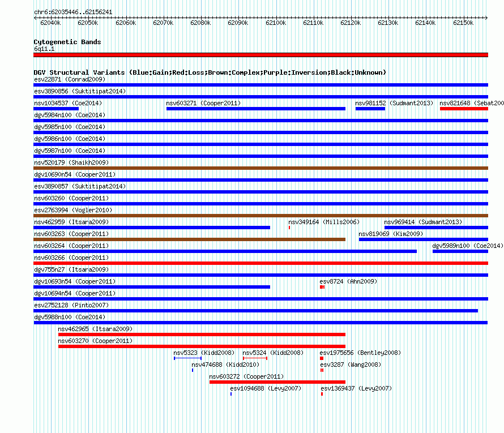Open nsv981152 (Sudmant2013) variant

click(x=394, y=103)
